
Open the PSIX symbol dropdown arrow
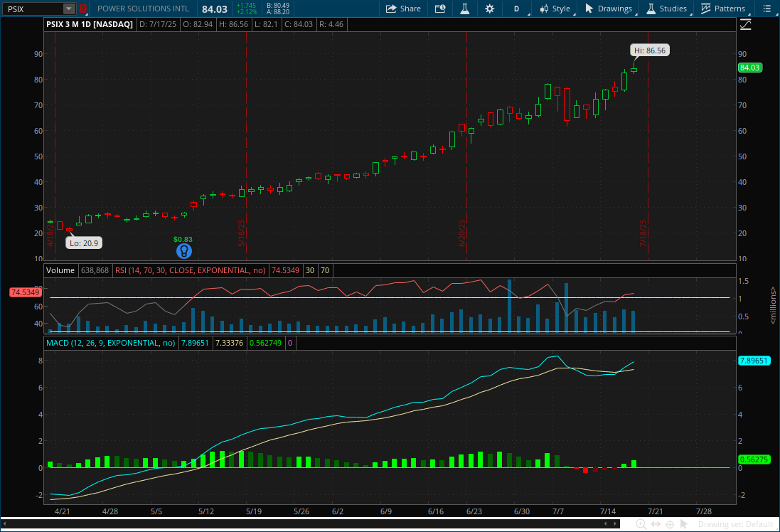[69, 9]
